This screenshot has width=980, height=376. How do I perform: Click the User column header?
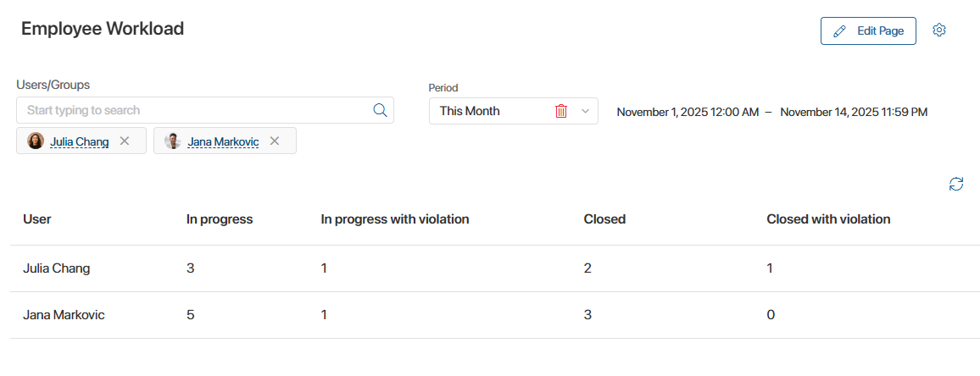point(37,219)
